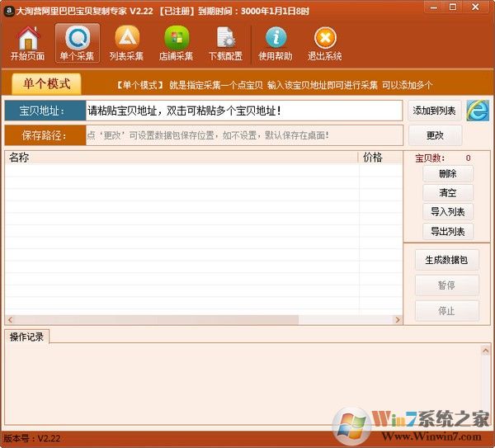The height and width of the screenshot is (448, 495).
Task: Click the app logo in title bar
Action: pyautogui.click(x=8, y=11)
